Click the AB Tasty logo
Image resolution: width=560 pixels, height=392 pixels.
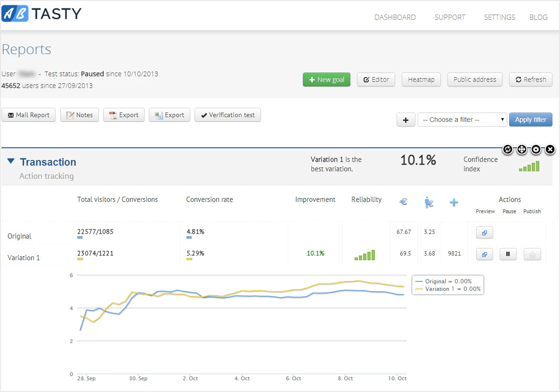pyautogui.click(x=41, y=15)
